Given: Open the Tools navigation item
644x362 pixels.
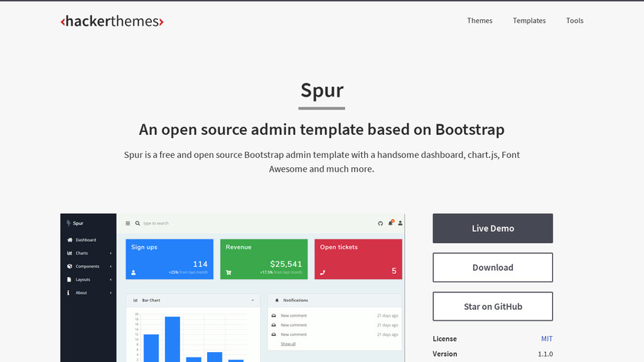Looking at the screenshot, I should (574, 21).
